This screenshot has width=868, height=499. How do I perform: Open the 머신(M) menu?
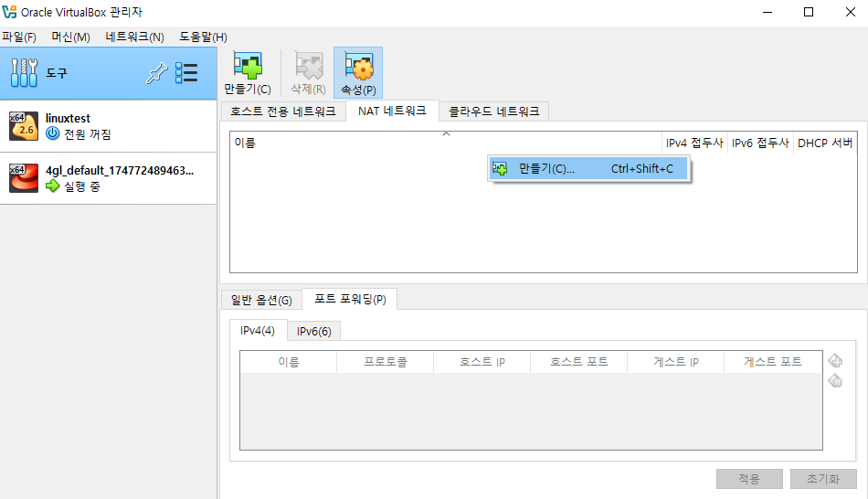tap(71, 37)
